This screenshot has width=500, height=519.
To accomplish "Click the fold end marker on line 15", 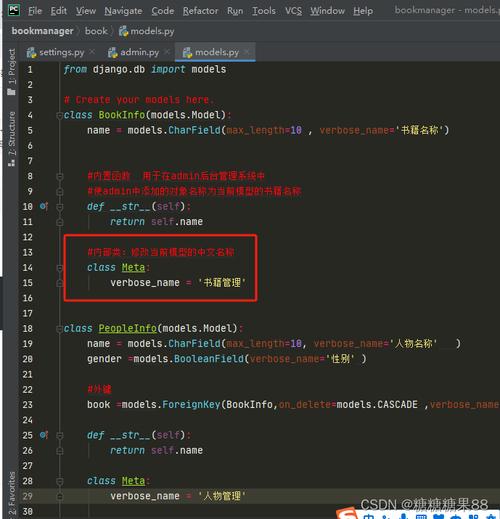I will point(60,283).
